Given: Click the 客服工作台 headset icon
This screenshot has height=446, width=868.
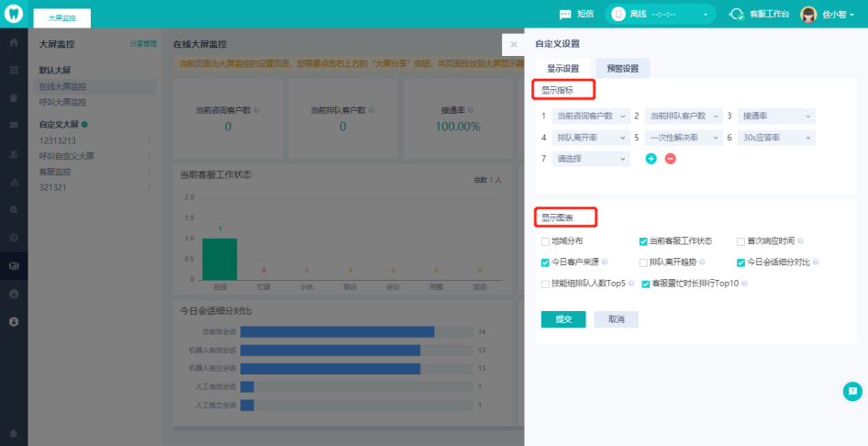Looking at the screenshot, I should (737, 15).
